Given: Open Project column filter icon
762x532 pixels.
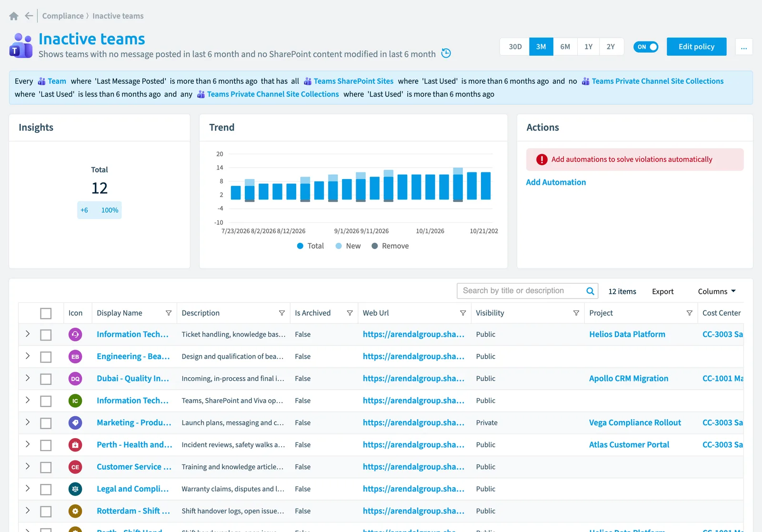Looking at the screenshot, I should pyautogui.click(x=690, y=313).
